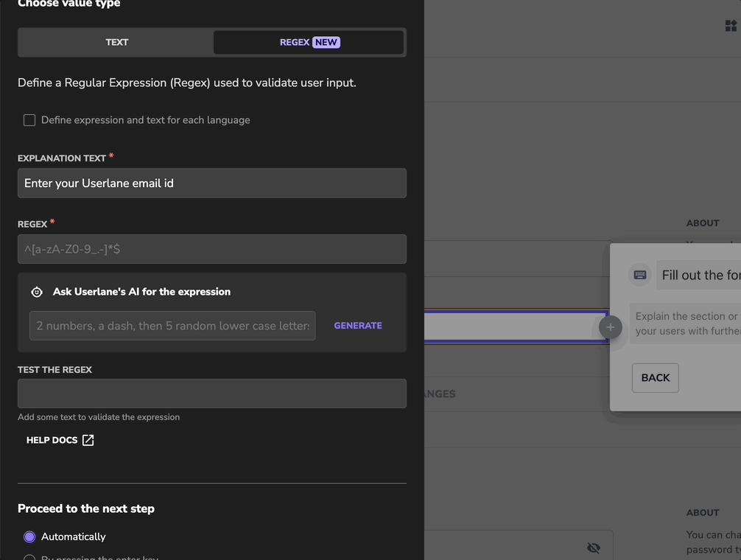
Task: Click the Userlane AI target icon
Action: click(x=37, y=292)
